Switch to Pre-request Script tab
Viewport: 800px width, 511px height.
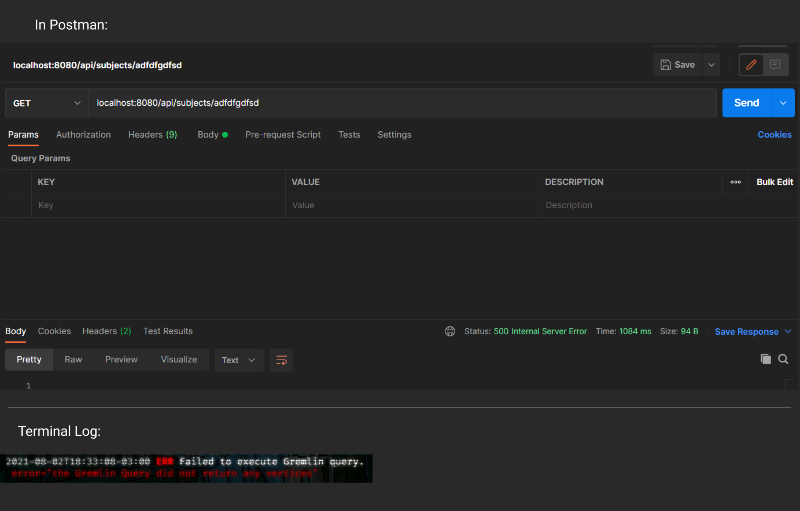283,135
